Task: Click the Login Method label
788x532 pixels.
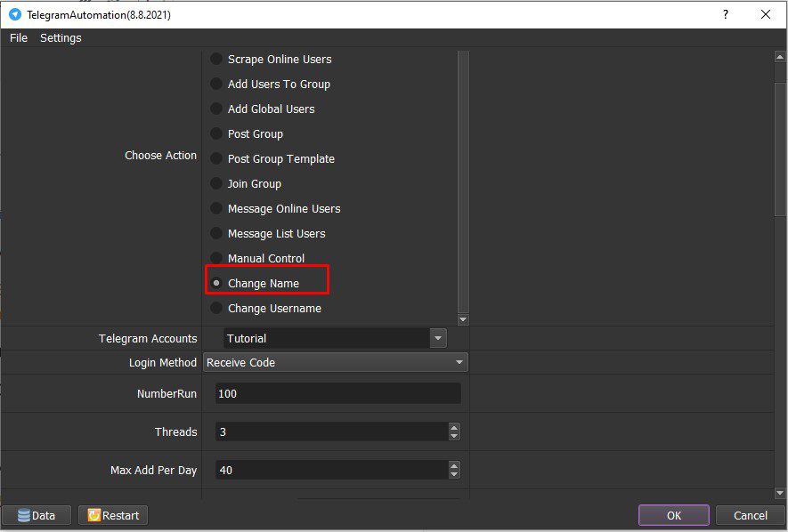Action: pyautogui.click(x=162, y=362)
